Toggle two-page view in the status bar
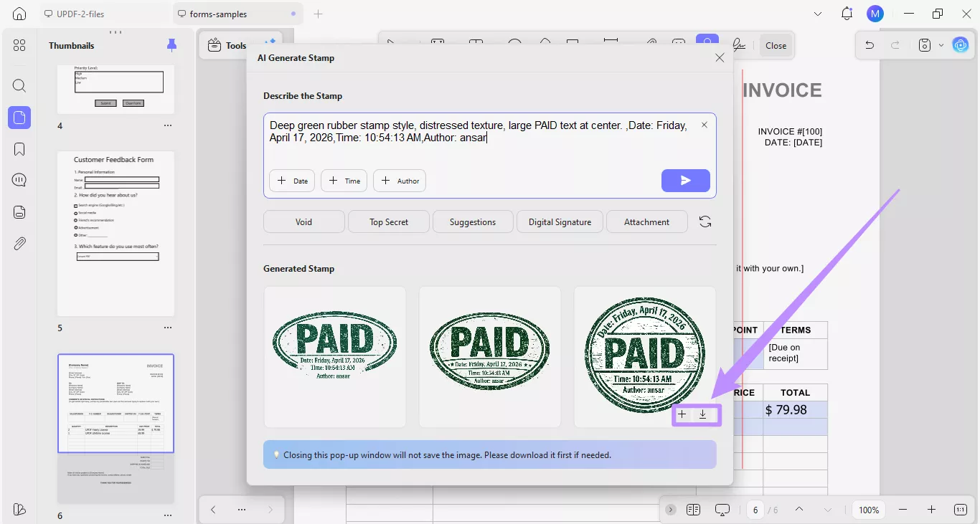Viewport: 980px width, 524px height. (693, 510)
